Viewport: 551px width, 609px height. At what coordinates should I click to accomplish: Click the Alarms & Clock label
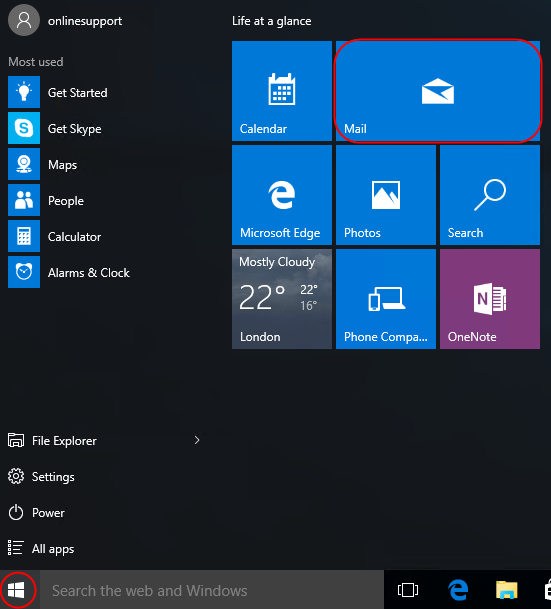tap(89, 273)
